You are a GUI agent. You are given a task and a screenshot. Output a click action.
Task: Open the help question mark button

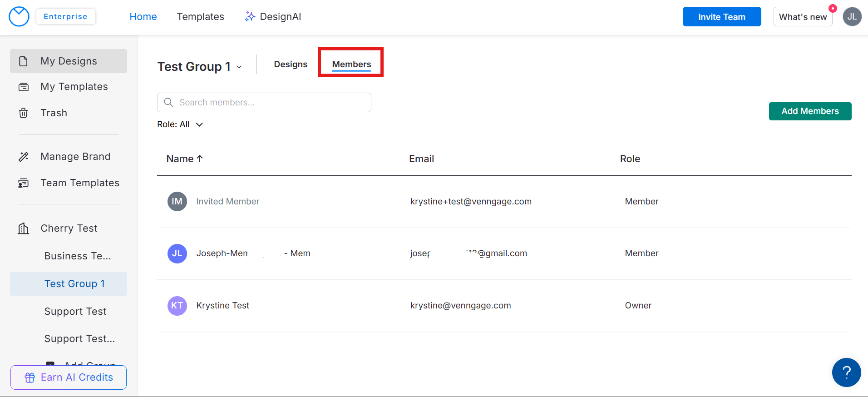(x=847, y=372)
